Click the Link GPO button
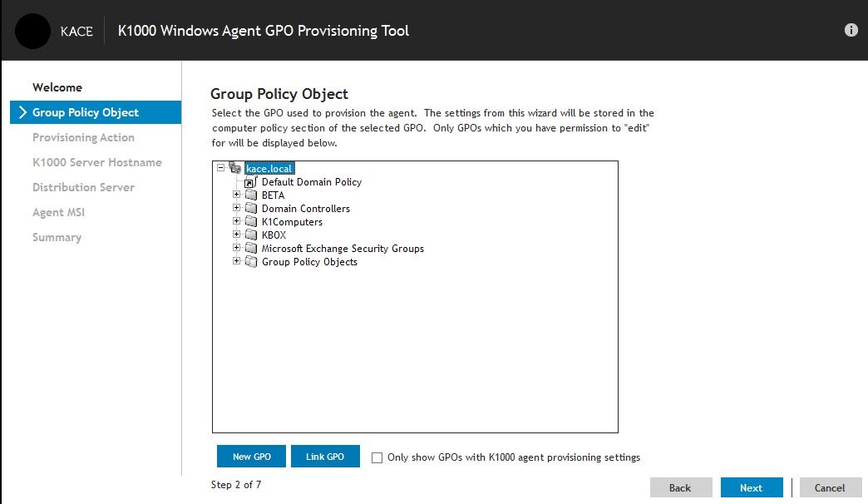This screenshot has height=504, width=868. coord(325,456)
